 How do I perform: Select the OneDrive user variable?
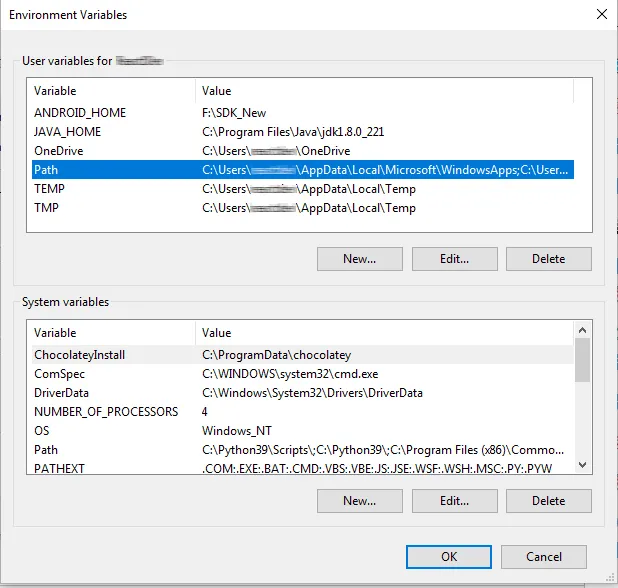tap(303, 151)
